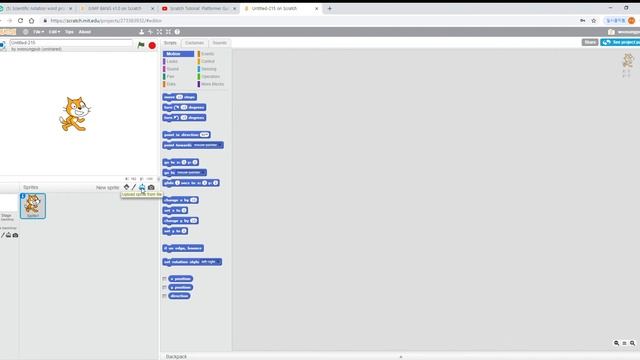Image resolution: width=640 pixels, height=360 pixels.
Task: Tick the direction reporter checkbox
Action: (164, 296)
